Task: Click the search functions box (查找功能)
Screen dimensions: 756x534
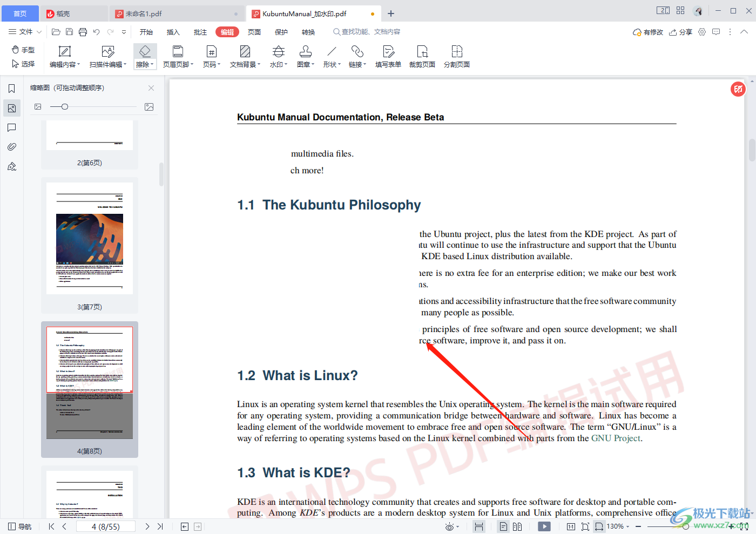Action: [x=367, y=32]
